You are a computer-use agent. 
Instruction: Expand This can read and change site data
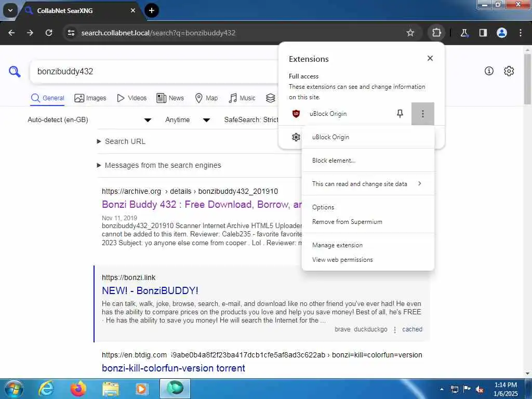[x=368, y=183]
